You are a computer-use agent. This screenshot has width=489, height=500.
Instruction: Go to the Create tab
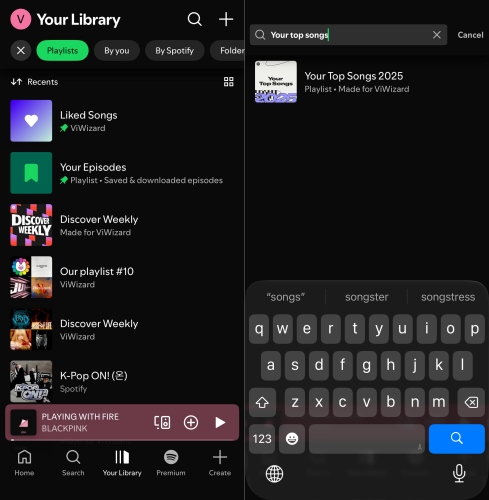point(220,463)
